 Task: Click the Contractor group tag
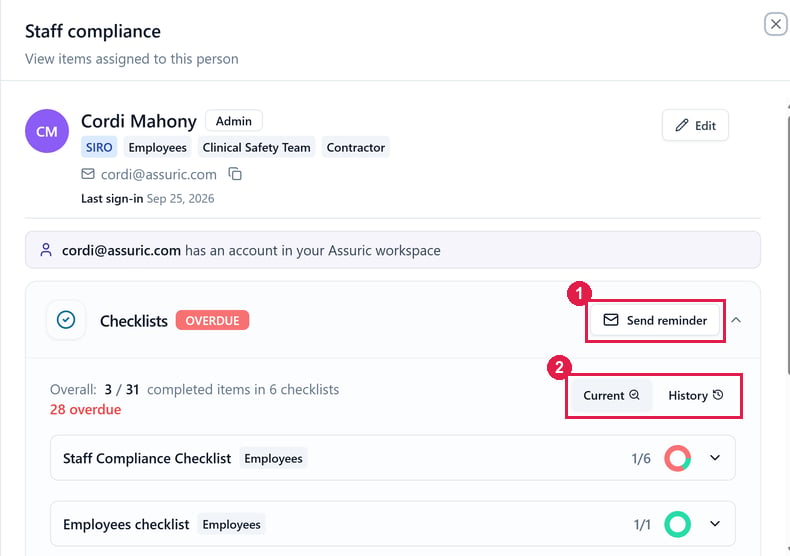pos(356,148)
